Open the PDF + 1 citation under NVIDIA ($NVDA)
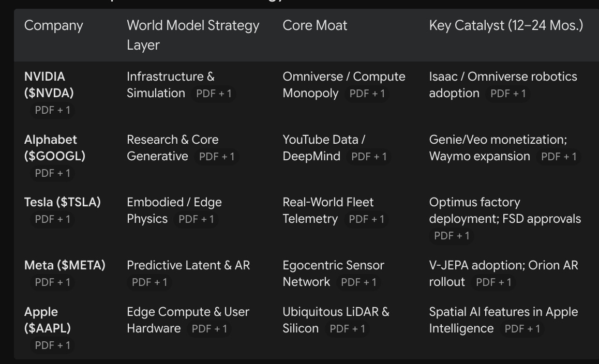 [52, 110]
